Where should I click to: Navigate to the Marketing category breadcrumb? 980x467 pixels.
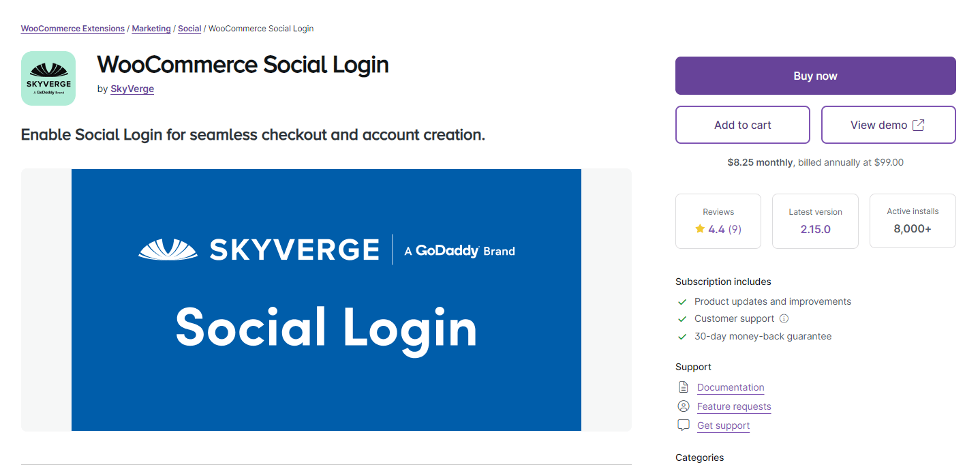click(151, 28)
